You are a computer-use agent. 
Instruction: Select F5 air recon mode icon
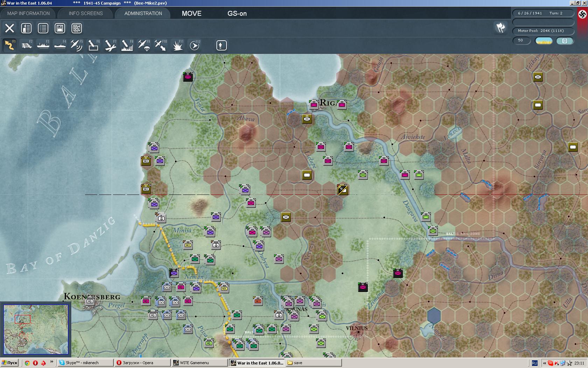pos(77,45)
